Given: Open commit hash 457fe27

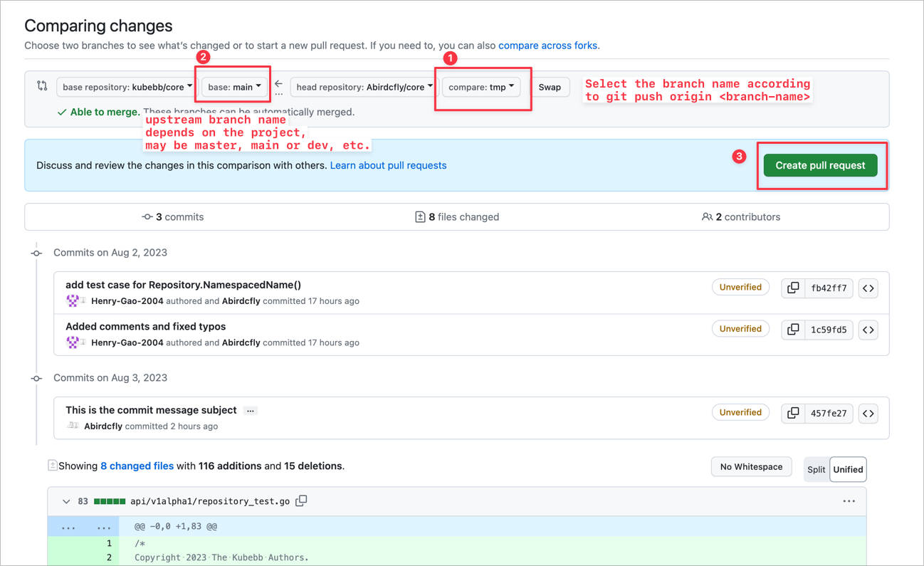Looking at the screenshot, I should 829,413.
